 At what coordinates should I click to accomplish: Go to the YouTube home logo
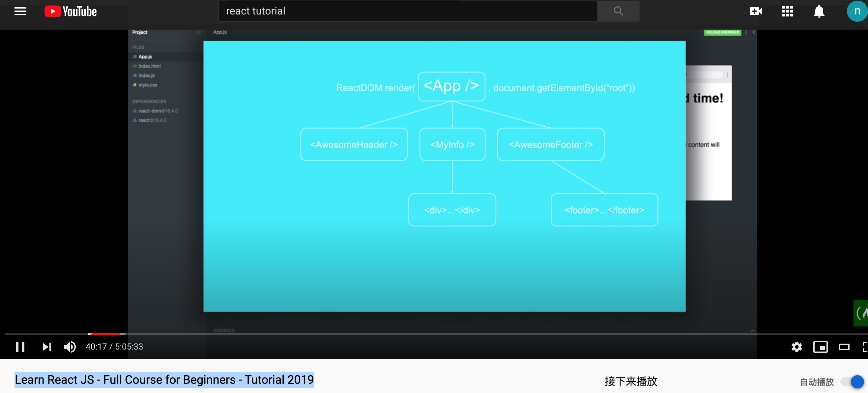[x=71, y=12]
